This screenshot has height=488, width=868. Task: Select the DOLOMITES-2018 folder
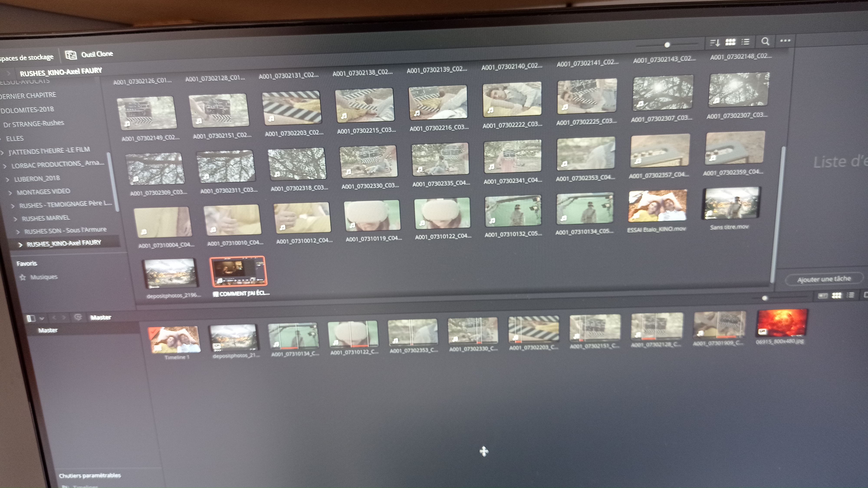click(x=28, y=110)
